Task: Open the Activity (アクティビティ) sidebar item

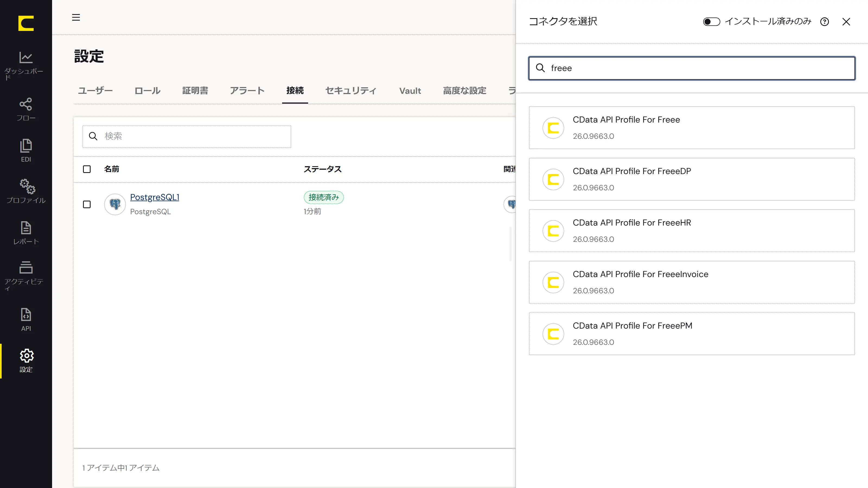Action: pyautogui.click(x=26, y=276)
